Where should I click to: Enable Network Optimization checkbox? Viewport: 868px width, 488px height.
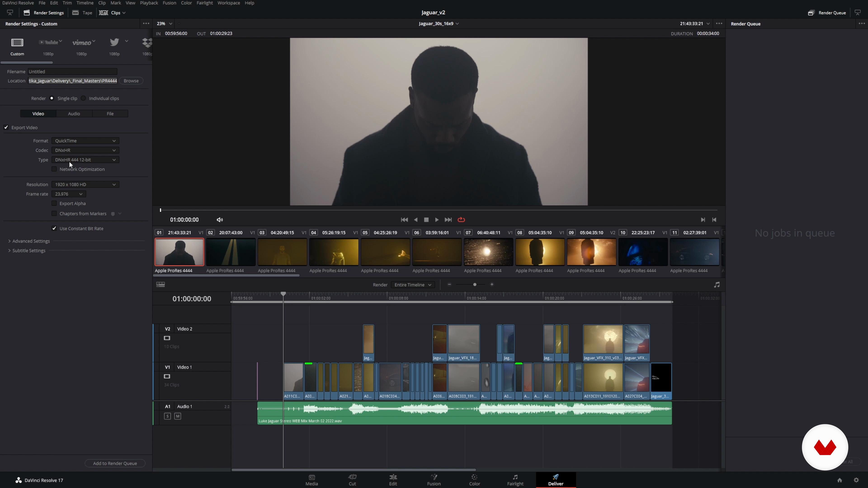[54, 169]
